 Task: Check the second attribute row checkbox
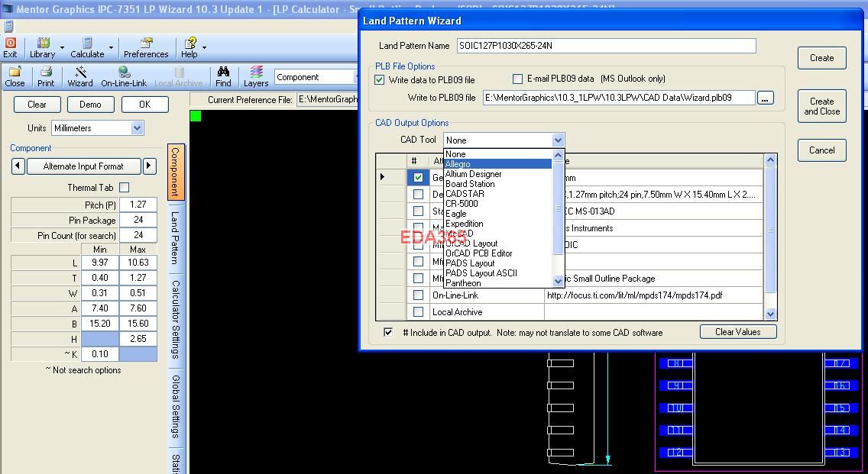coord(418,194)
